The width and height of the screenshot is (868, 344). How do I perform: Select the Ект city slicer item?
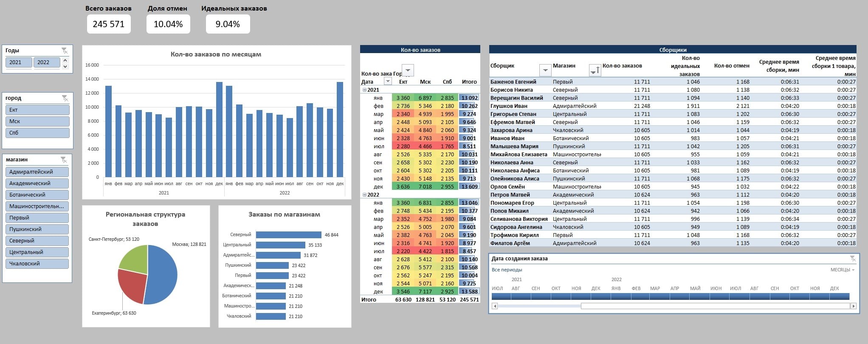pyautogui.click(x=37, y=110)
